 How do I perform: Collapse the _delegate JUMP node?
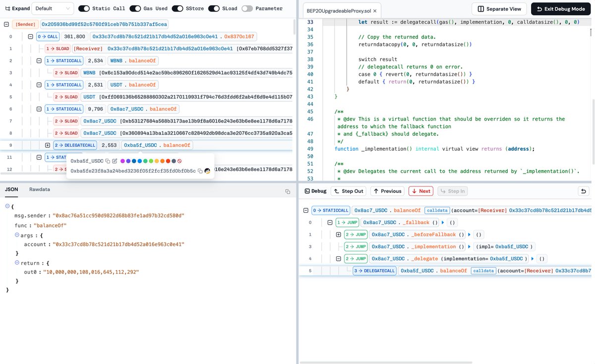click(338, 258)
